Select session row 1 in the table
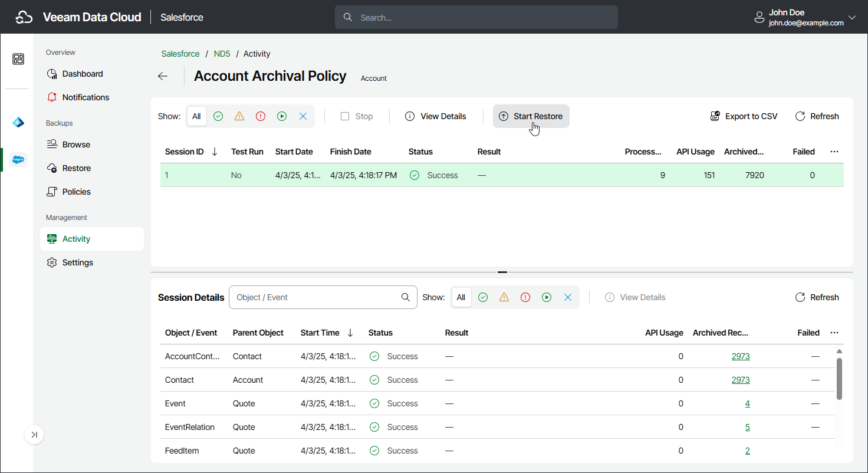The width and height of the screenshot is (868, 473). 502,175
